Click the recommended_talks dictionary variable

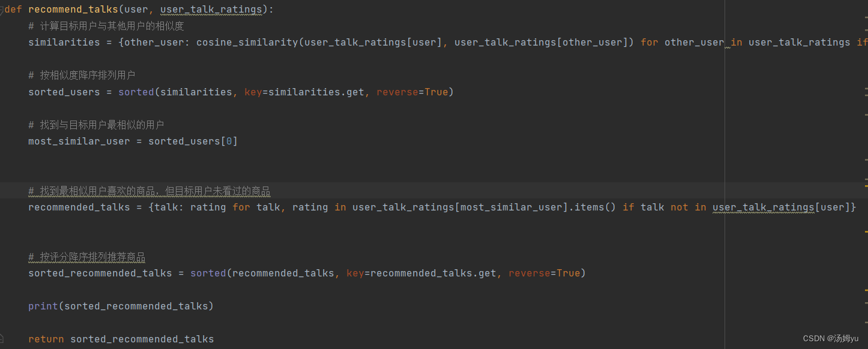click(79, 207)
